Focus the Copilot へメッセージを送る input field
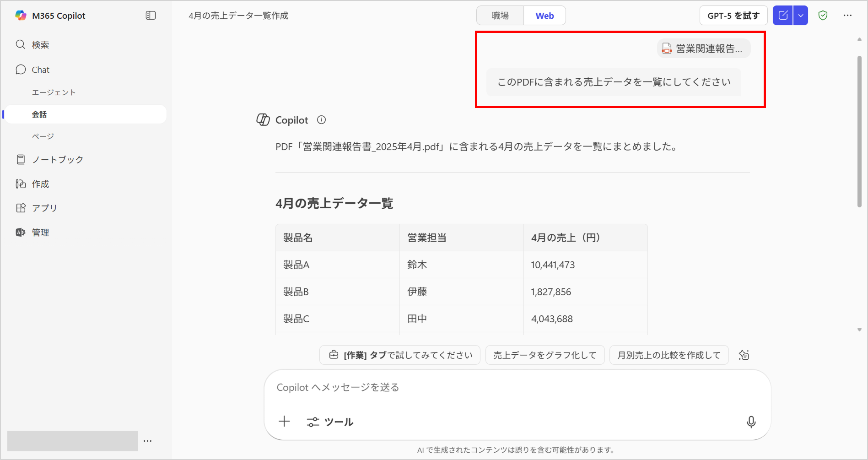 (503, 388)
